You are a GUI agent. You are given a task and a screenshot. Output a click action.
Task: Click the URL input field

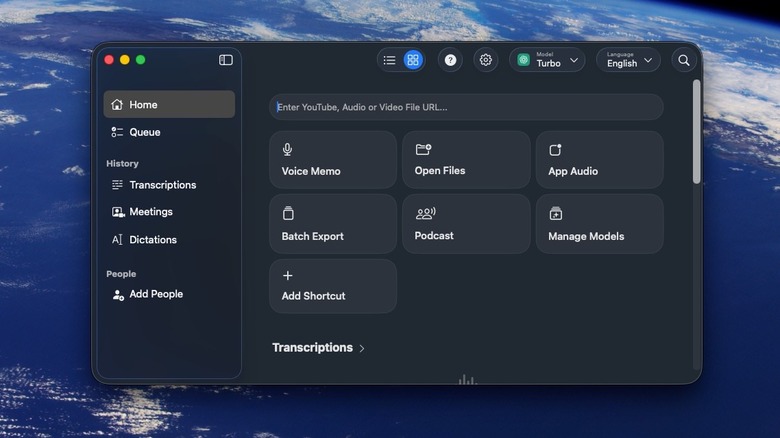[x=466, y=107]
